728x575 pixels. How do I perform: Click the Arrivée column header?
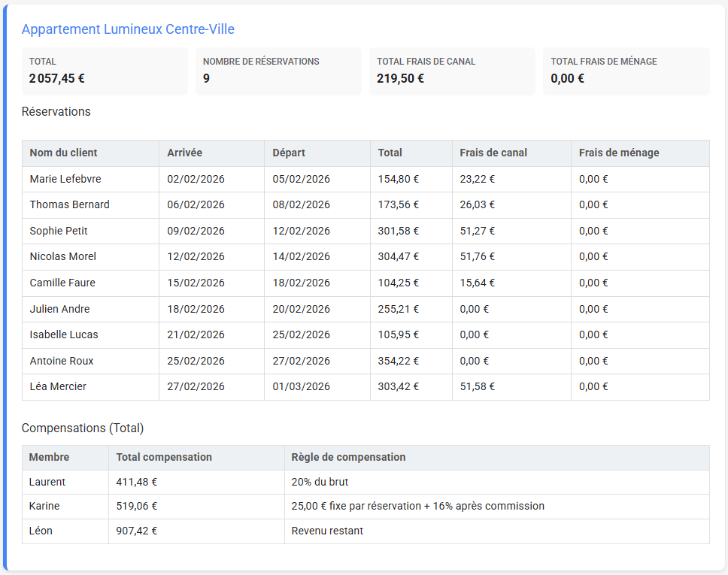coord(185,153)
